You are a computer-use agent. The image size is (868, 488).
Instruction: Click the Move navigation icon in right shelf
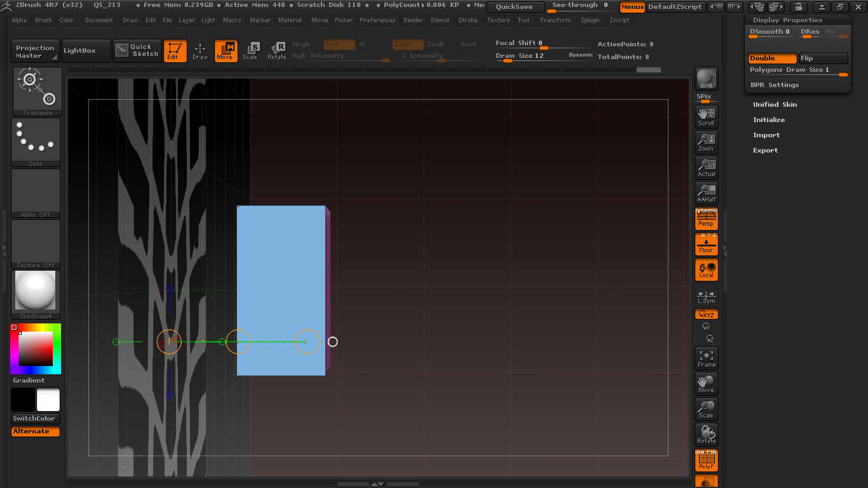706,384
